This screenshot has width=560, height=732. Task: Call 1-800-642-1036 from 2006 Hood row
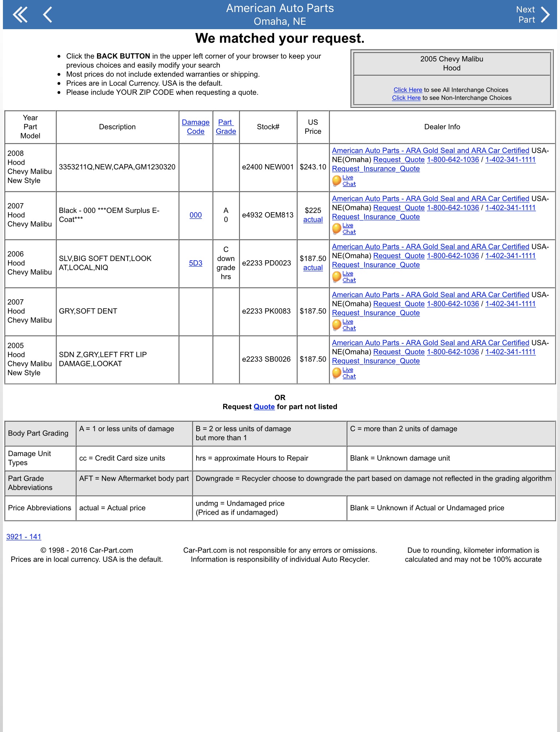[x=452, y=256]
